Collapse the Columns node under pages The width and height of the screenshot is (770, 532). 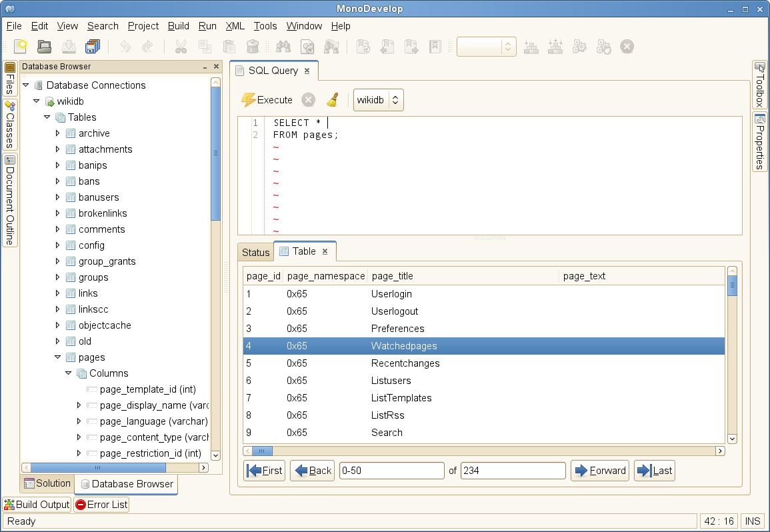pos(68,373)
